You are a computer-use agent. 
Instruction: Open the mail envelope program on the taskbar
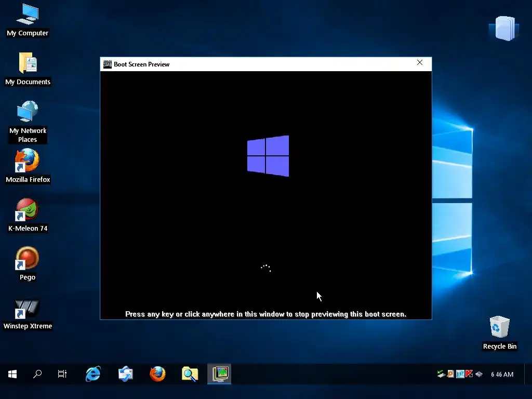click(x=126, y=374)
